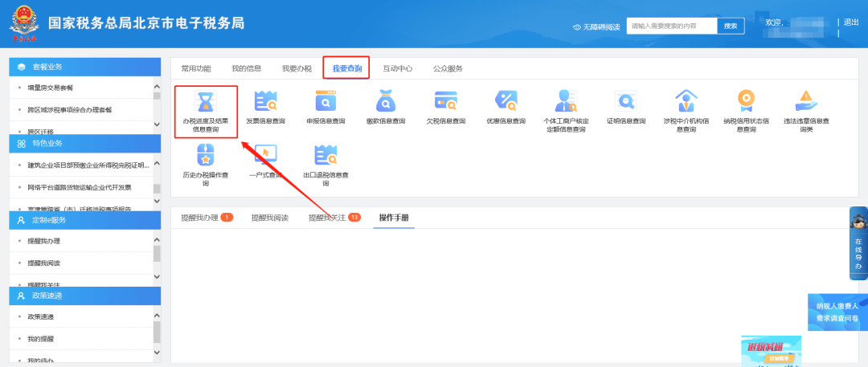
Task: Click scroll-up arrow in 定制e服务 list
Action: pyautogui.click(x=156, y=239)
